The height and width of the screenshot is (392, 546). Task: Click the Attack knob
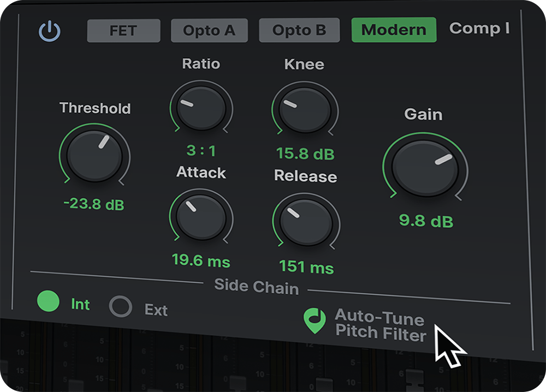(x=200, y=217)
